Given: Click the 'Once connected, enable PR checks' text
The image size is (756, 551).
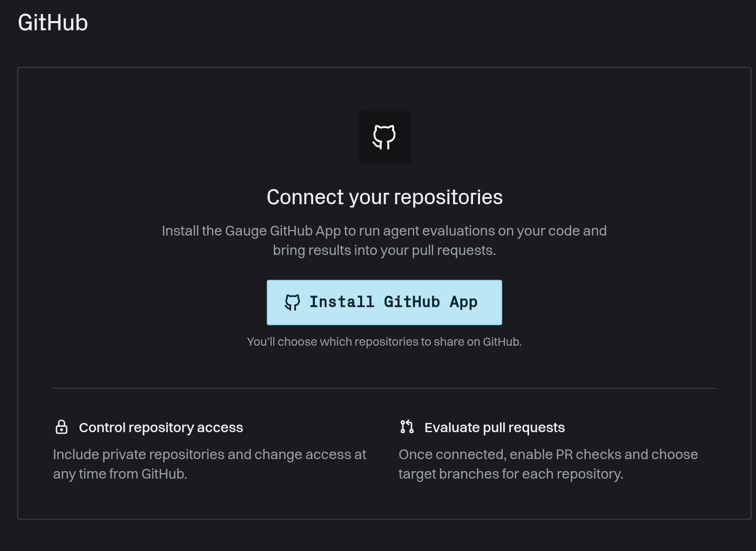Looking at the screenshot, I should click(548, 464).
